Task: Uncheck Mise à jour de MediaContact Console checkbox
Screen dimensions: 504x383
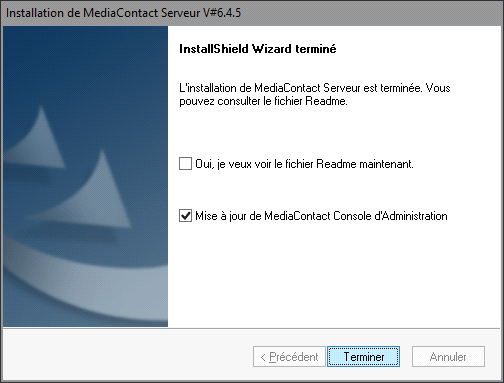Action: coord(185,216)
